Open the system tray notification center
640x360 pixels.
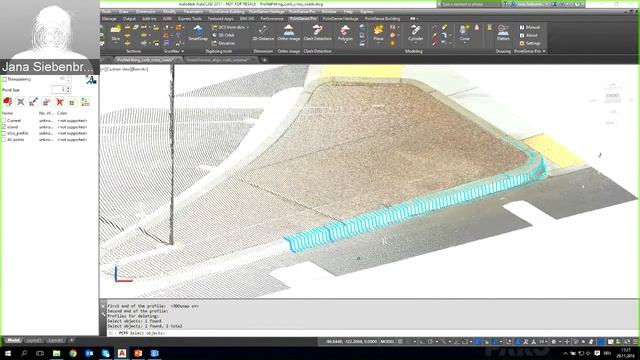pyautogui.click(x=597, y=353)
